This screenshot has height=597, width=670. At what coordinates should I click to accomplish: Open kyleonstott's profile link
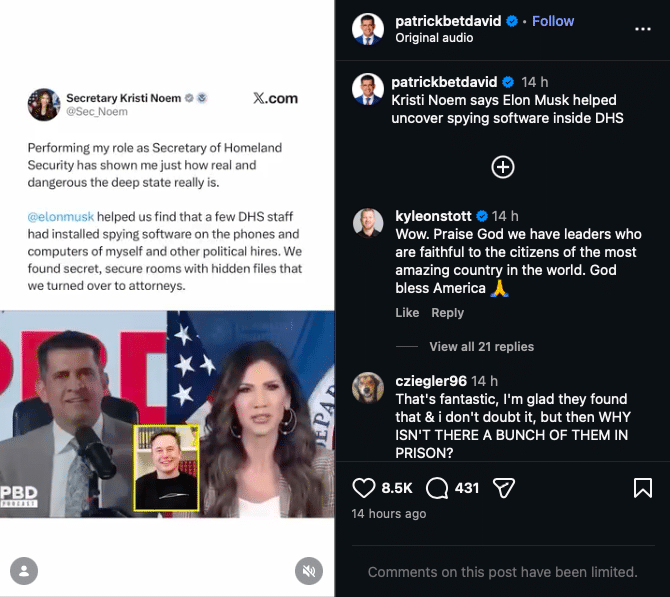433,216
